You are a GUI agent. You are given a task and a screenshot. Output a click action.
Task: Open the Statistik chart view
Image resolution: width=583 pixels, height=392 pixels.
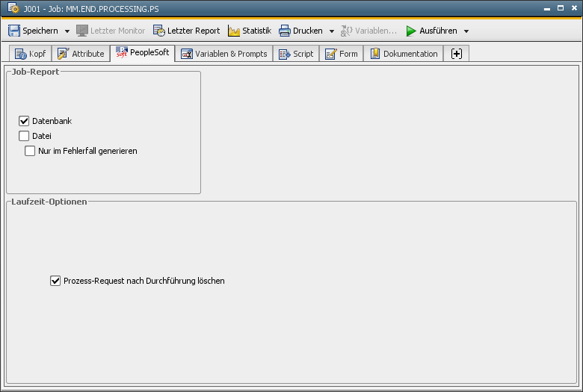(250, 31)
